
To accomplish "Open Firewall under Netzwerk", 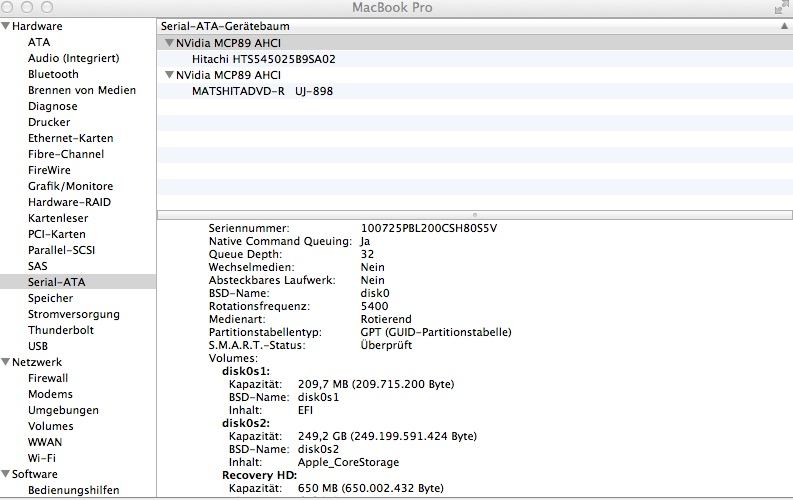I will tap(48, 378).
